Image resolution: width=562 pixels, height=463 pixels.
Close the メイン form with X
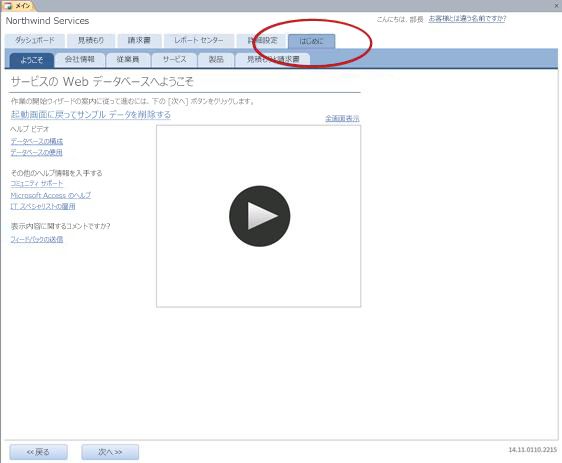[x=557, y=5]
